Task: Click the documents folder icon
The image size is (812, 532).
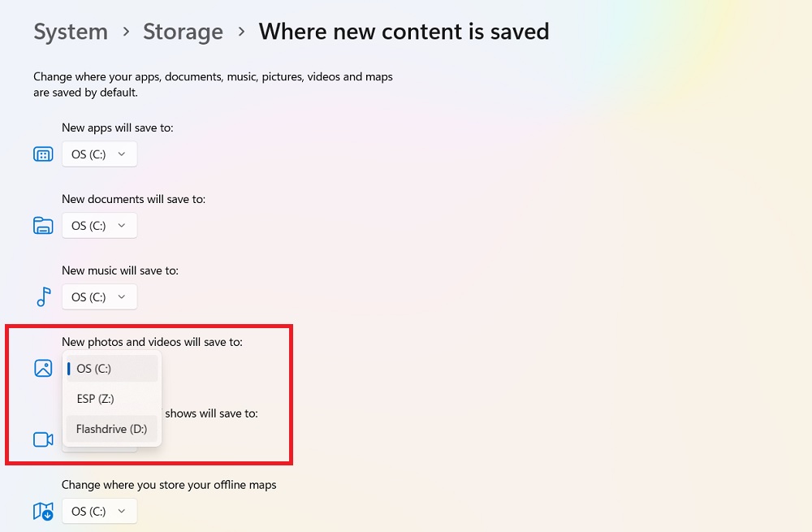Action: click(42, 225)
